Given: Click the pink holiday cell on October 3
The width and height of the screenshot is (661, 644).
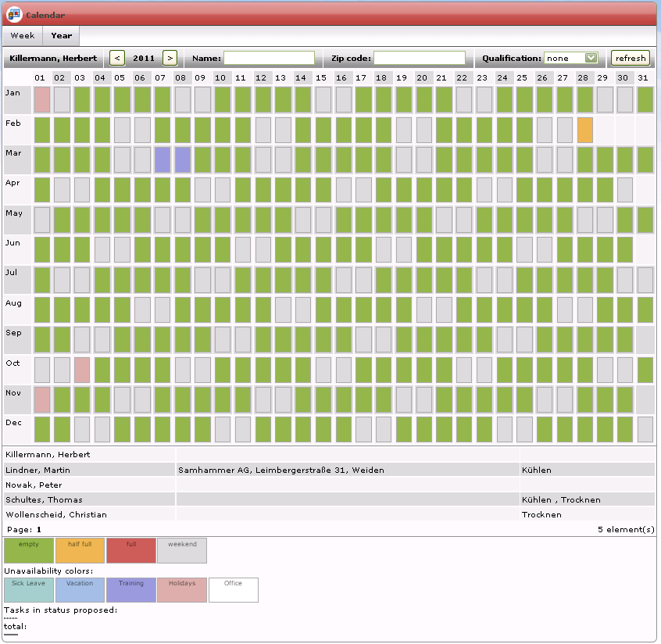Looking at the screenshot, I should click(82, 370).
